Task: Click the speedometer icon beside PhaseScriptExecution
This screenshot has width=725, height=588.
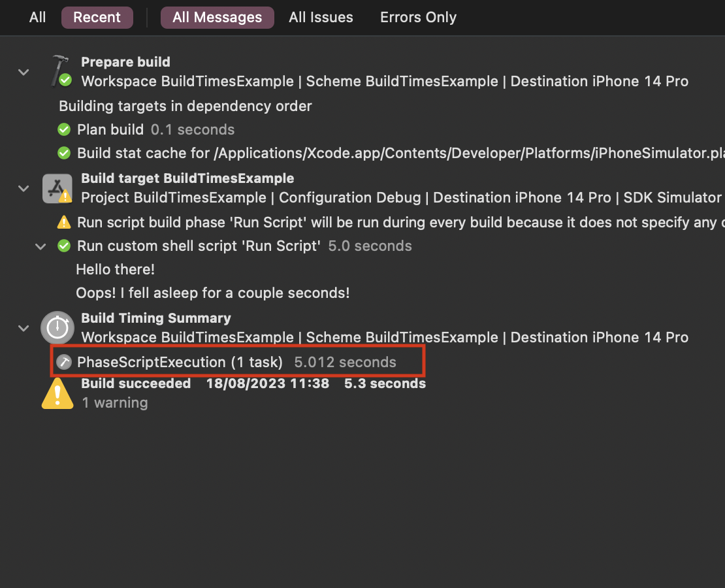Action: pyautogui.click(x=64, y=361)
